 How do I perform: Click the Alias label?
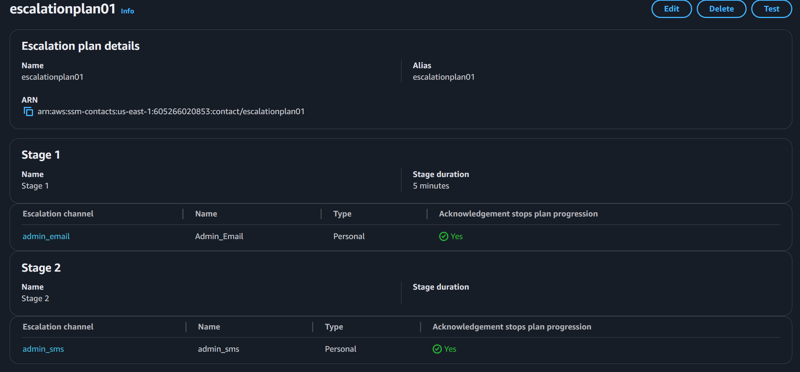pos(422,65)
